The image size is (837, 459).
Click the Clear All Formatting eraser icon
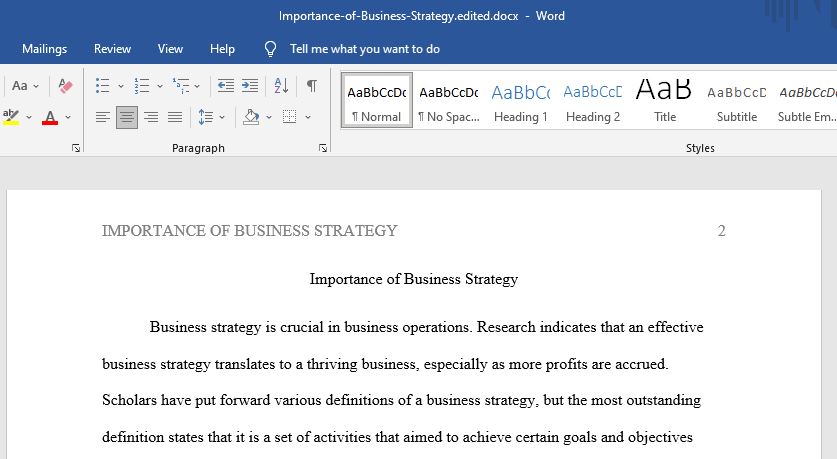tap(66, 85)
